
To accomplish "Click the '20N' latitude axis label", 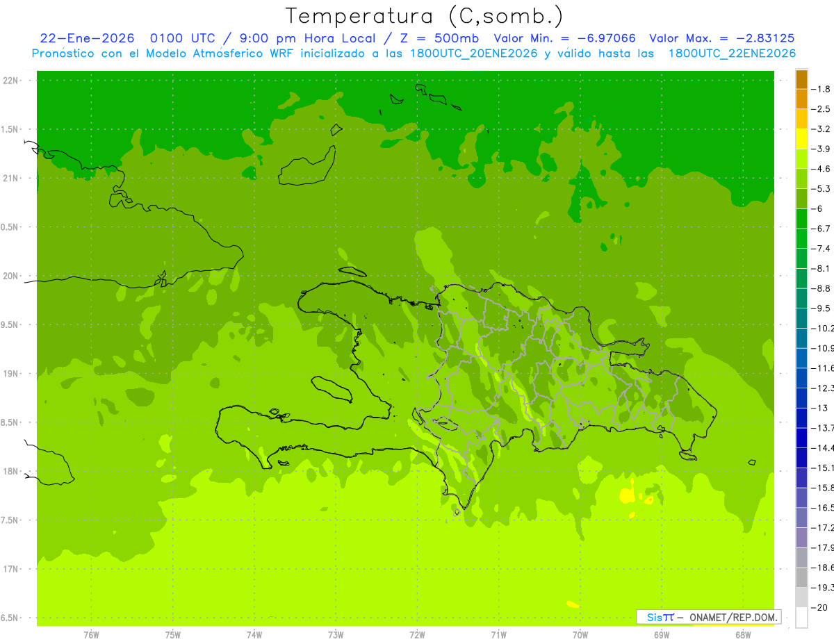I will 10,276.
